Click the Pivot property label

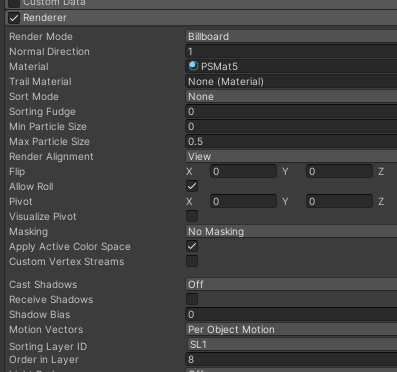[x=21, y=201]
